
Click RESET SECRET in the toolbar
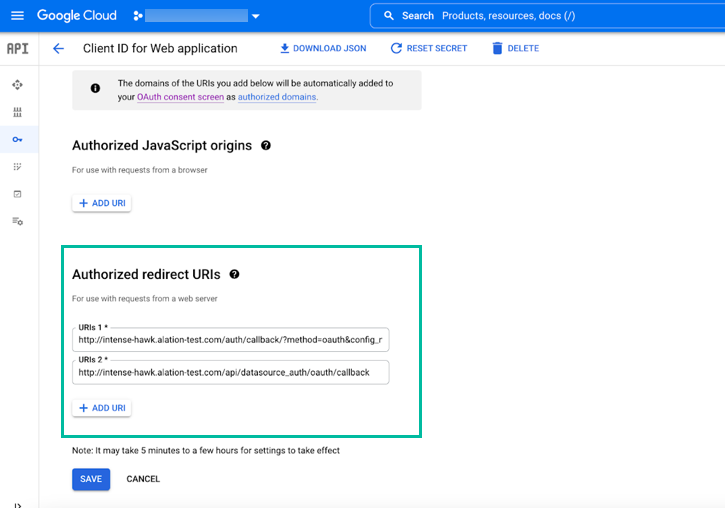(x=429, y=48)
